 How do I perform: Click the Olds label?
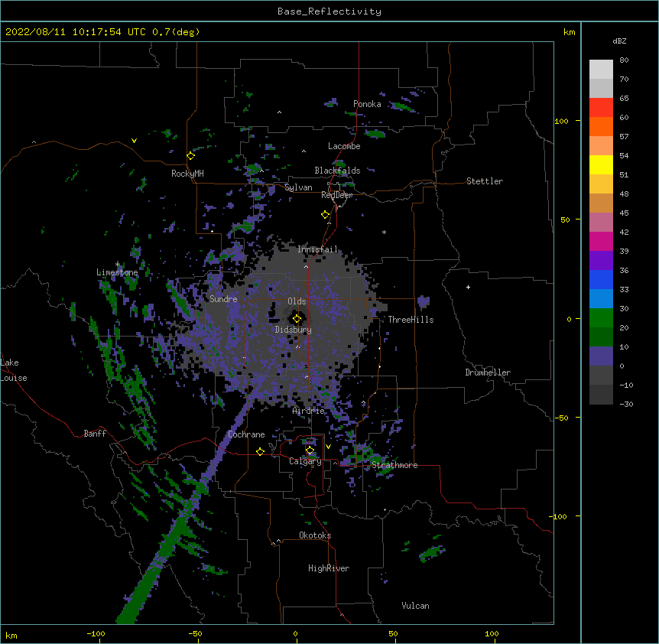297,301
